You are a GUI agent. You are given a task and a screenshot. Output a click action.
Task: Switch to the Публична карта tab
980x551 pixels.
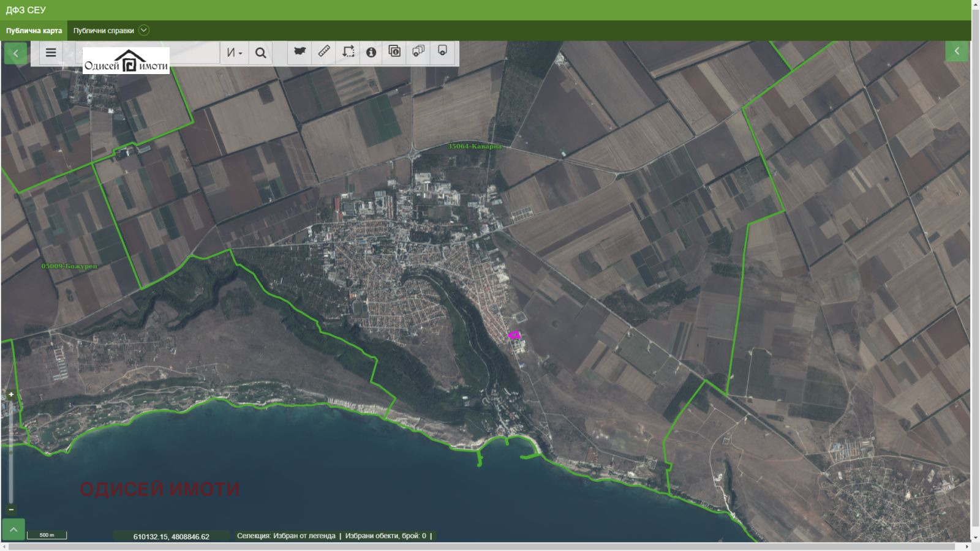[x=34, y=31]
